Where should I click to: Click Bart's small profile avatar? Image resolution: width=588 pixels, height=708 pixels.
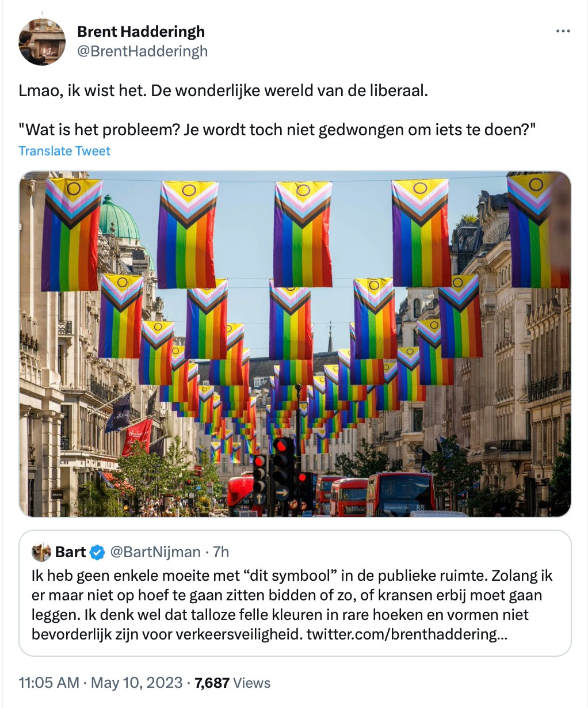[41, 552]
